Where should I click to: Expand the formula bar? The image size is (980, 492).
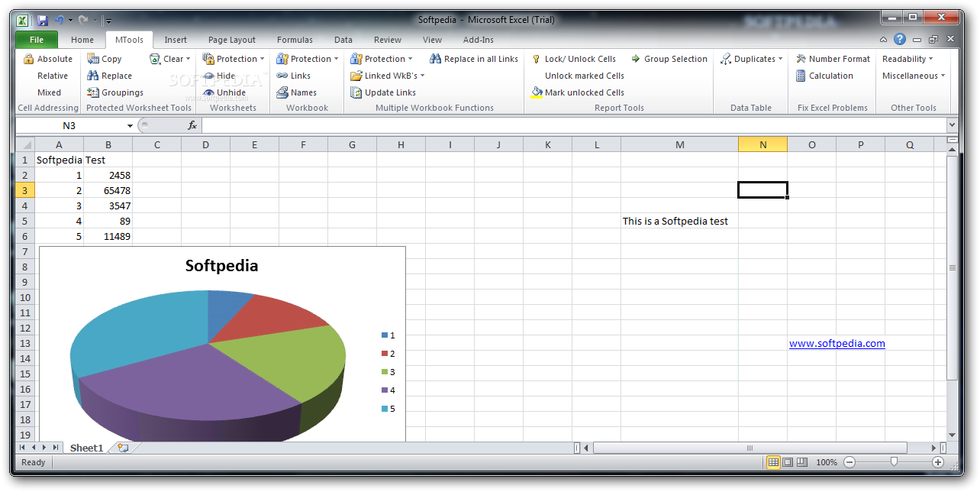click(951, 125)
